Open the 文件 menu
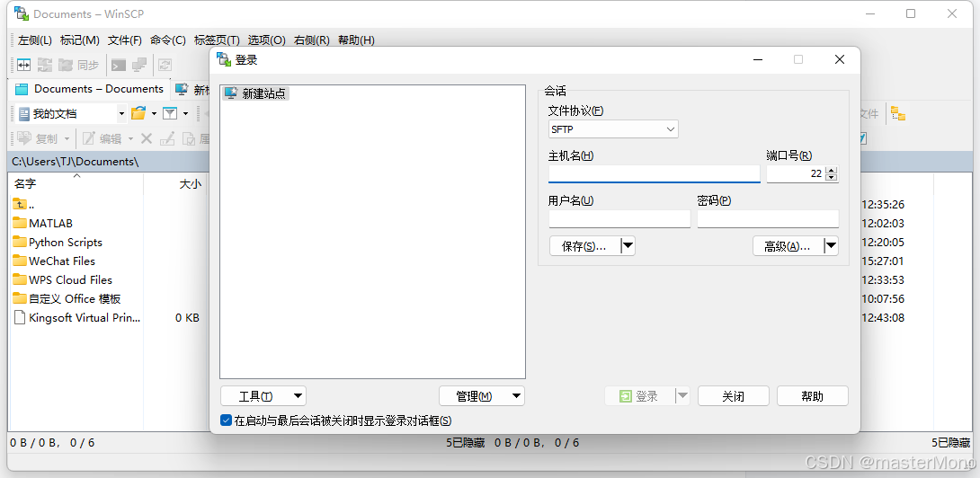Viewport: 980px width, 478px height. click(125, 40)
